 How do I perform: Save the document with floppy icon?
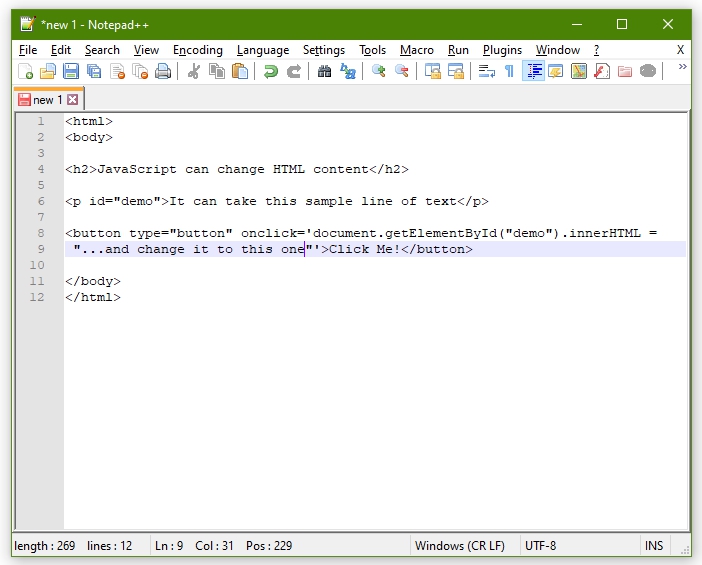tap(71, 72)
